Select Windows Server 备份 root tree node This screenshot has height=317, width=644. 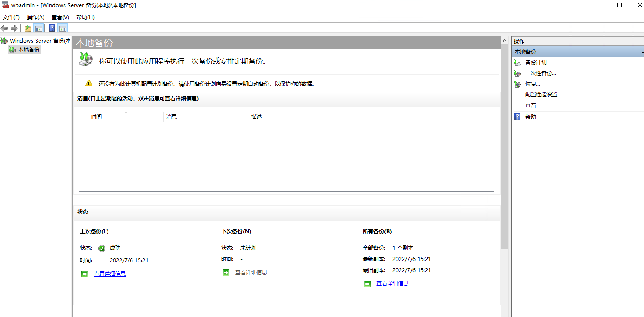(x=40, y=41)
